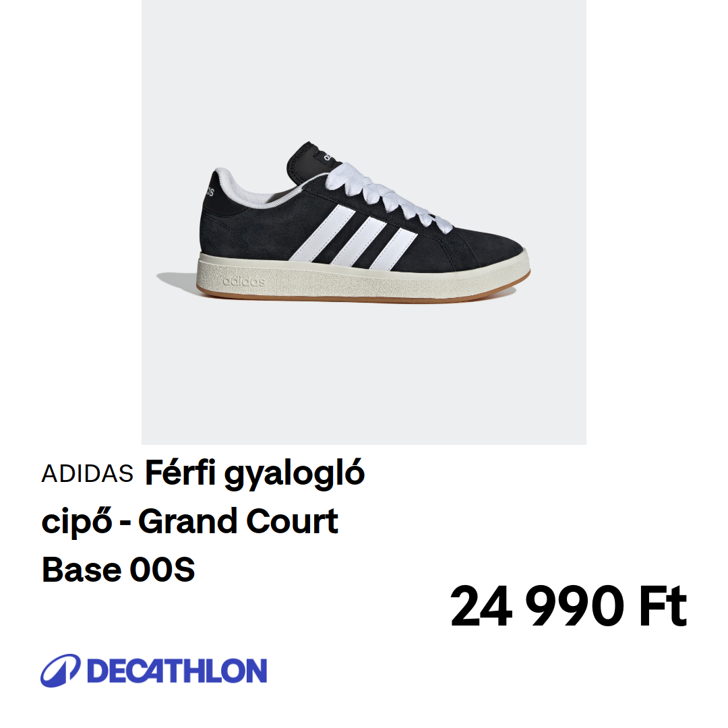Viewport: 728px width, 728px height.
Task: Click the Ft currency label
Action: pos(663,606)
